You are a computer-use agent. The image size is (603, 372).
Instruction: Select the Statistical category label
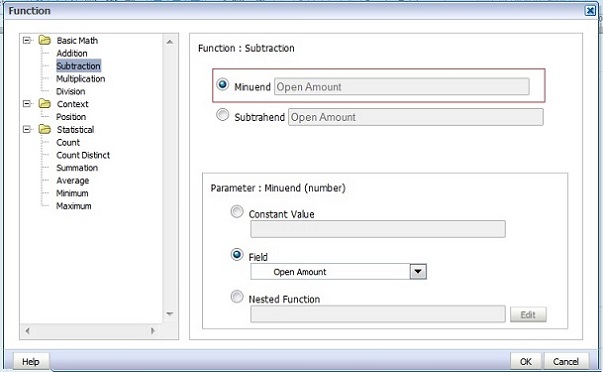75,130
